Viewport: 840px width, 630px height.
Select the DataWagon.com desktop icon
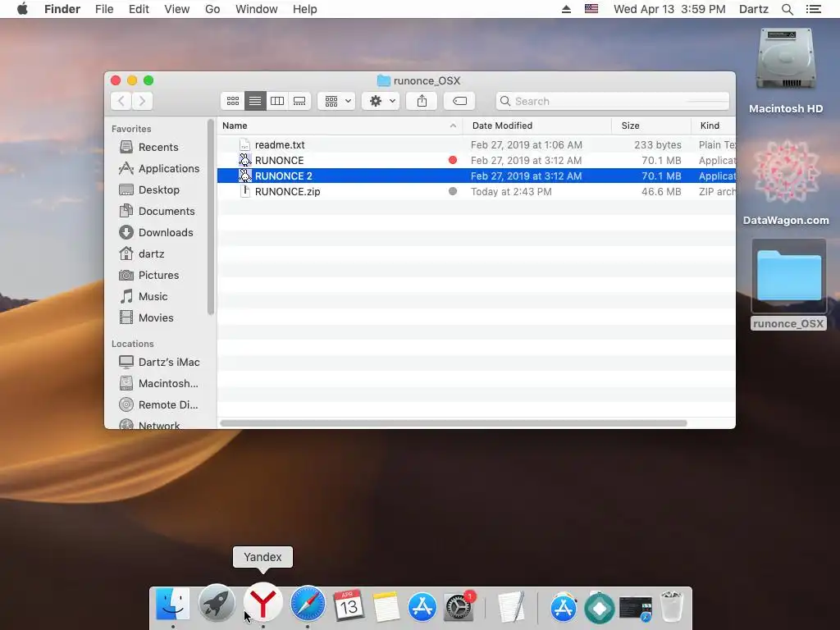tap(786, 182)
